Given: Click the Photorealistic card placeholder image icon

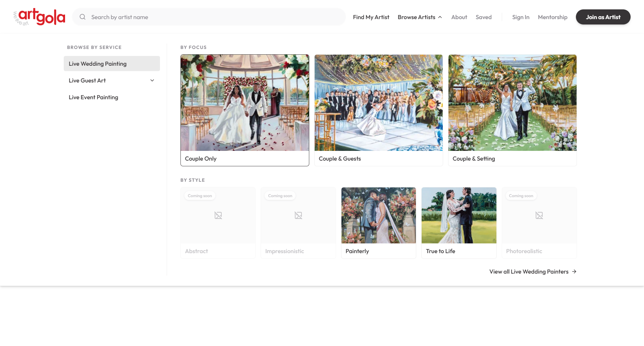Looking at the screenshot, I should [539, 215].
